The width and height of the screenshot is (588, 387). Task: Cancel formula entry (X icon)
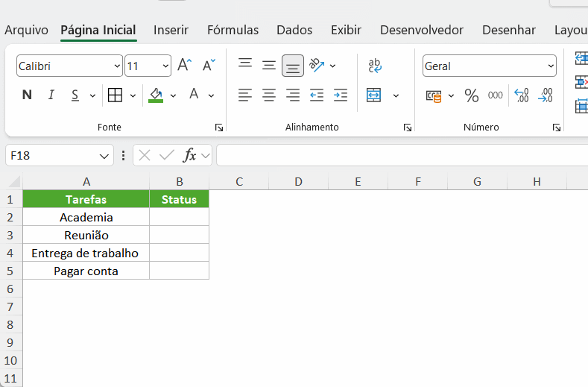tap(145, 155)
